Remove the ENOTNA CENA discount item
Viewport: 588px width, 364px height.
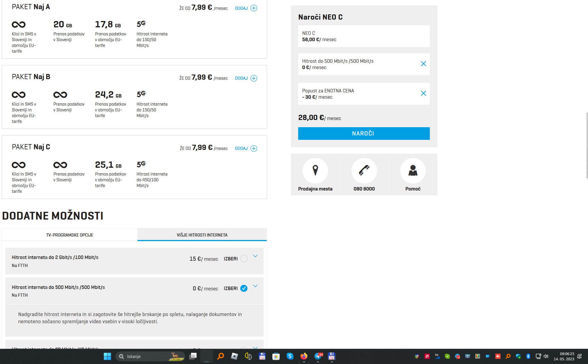point(423,93)
